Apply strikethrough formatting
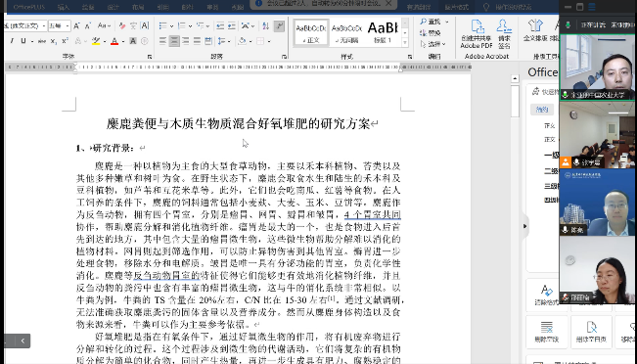Image resolution: width=637 pixels, height=364 pixels. tap(42, 41)
